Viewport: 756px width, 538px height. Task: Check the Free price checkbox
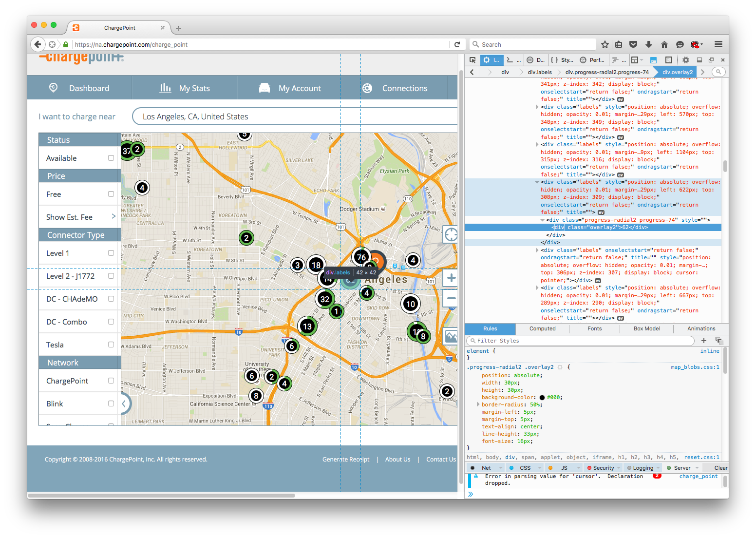(x=111, y=194)
